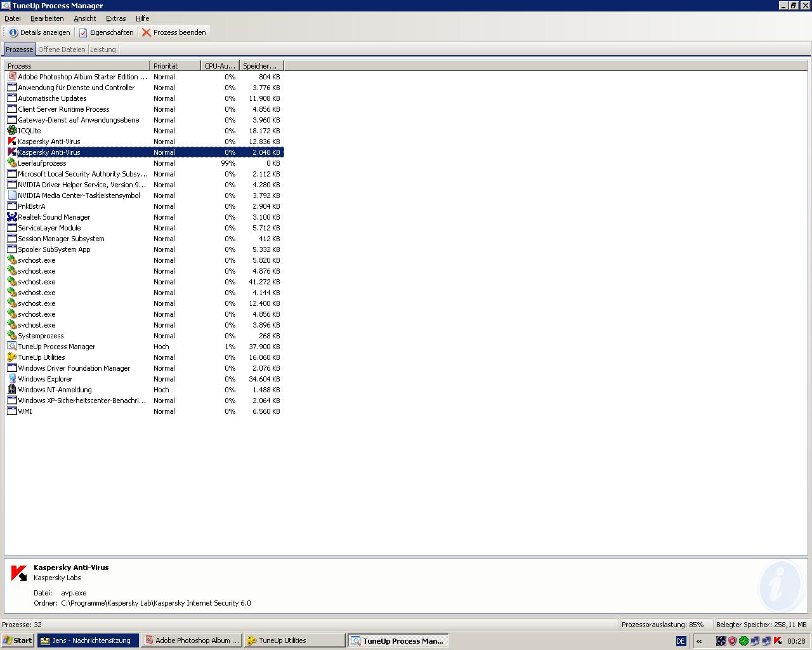
Task: Select NVIDIA Driver Helper Service row
Action: coord(145,185)
